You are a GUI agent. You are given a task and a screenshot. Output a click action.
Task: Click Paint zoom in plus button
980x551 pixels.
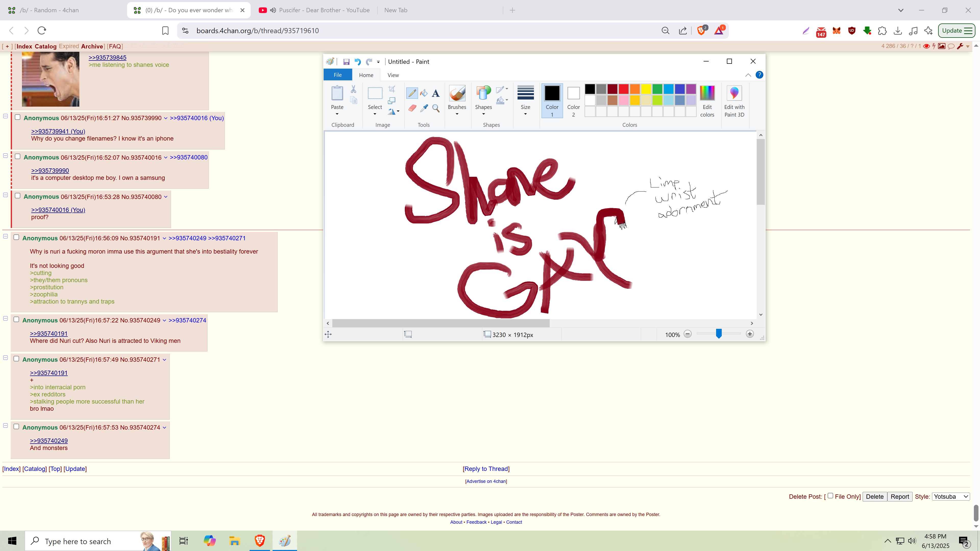(x=750, y=334)
